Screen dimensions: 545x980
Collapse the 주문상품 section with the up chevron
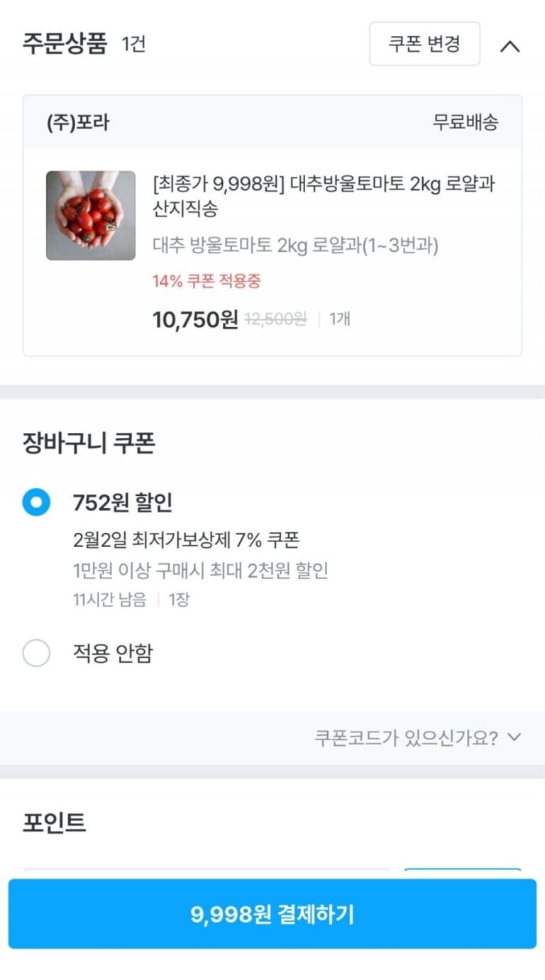point(510,46)
